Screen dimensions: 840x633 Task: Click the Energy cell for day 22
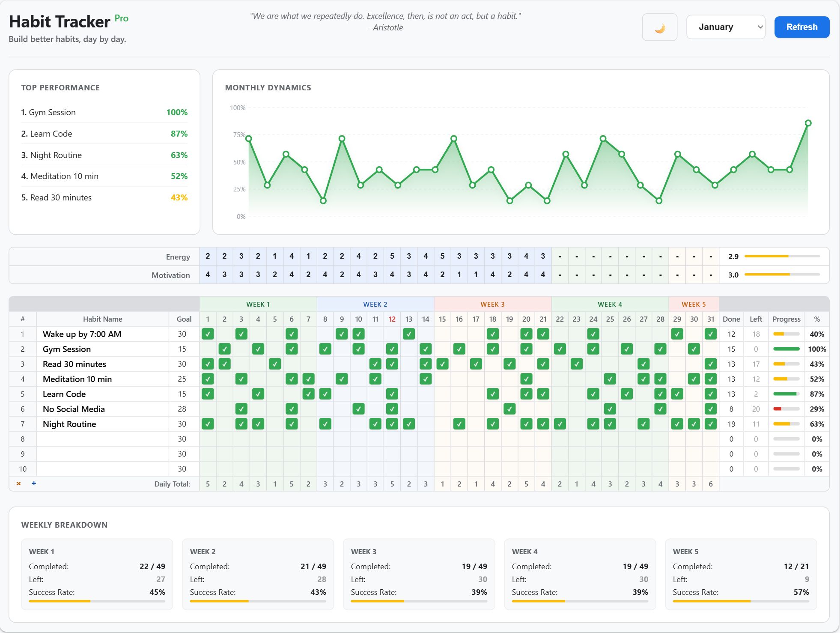(x=560, y=256)
